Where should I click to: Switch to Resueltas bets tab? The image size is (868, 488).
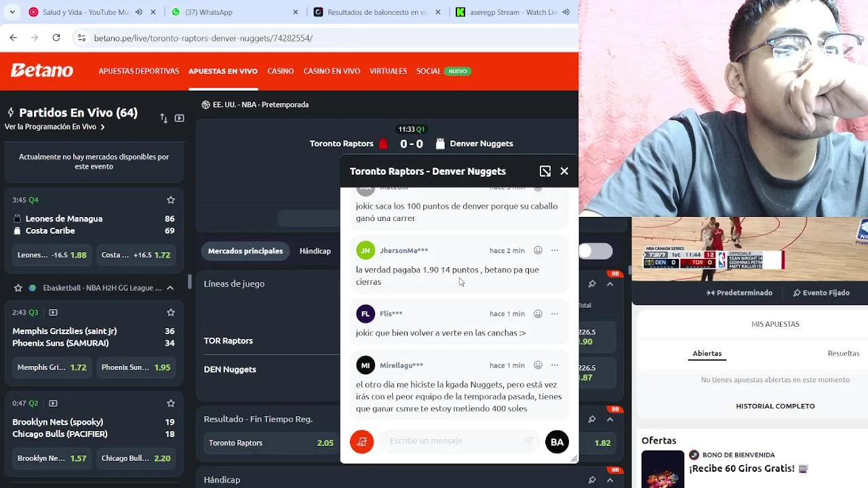click(x=844, y=354)
